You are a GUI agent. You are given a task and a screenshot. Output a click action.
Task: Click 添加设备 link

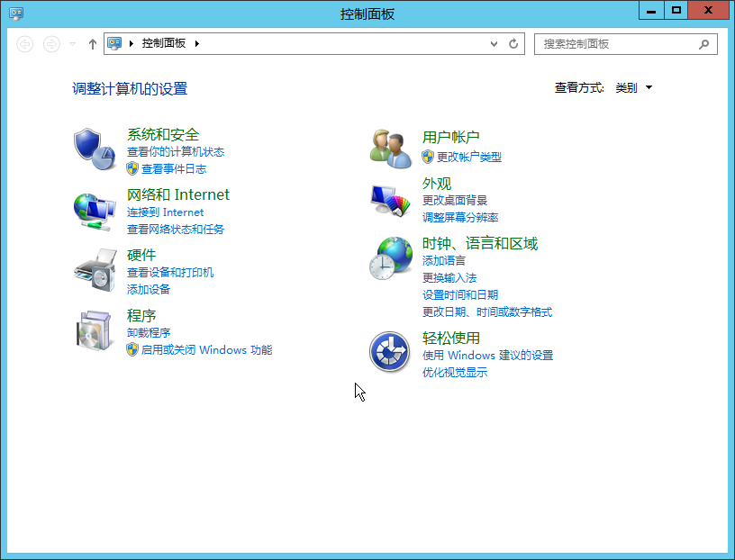(x=149, y=289)
